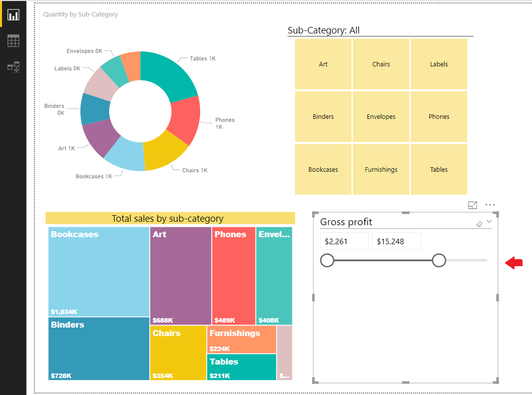Select the Bookcases slicer tile
532x395 pixels.
(323, 169)
